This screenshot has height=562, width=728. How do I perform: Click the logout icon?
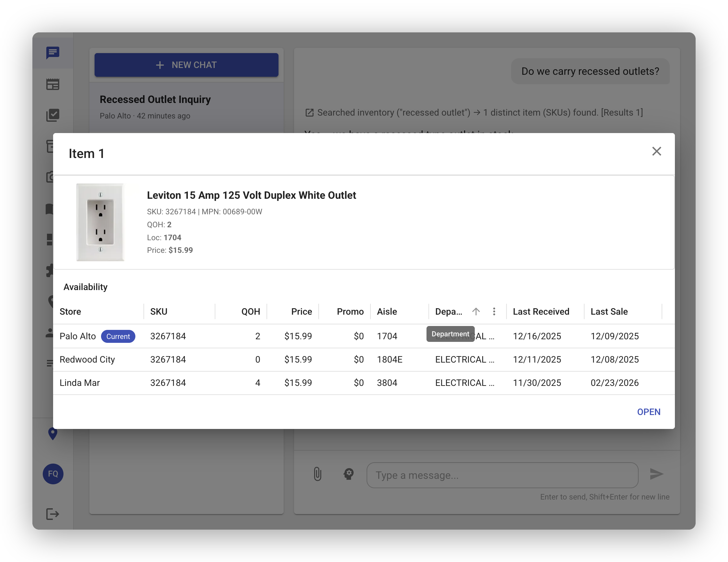(53, 514)
